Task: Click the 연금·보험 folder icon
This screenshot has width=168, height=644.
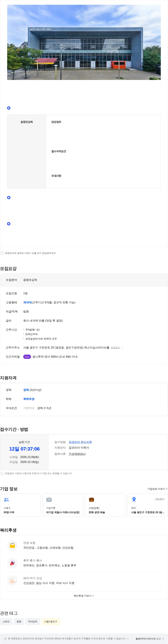Action: tap(12, 545)
